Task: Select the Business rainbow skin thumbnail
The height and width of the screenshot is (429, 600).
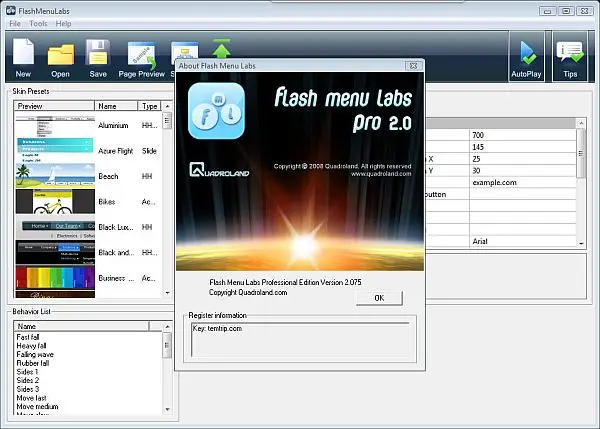Action: pos(55,278)
